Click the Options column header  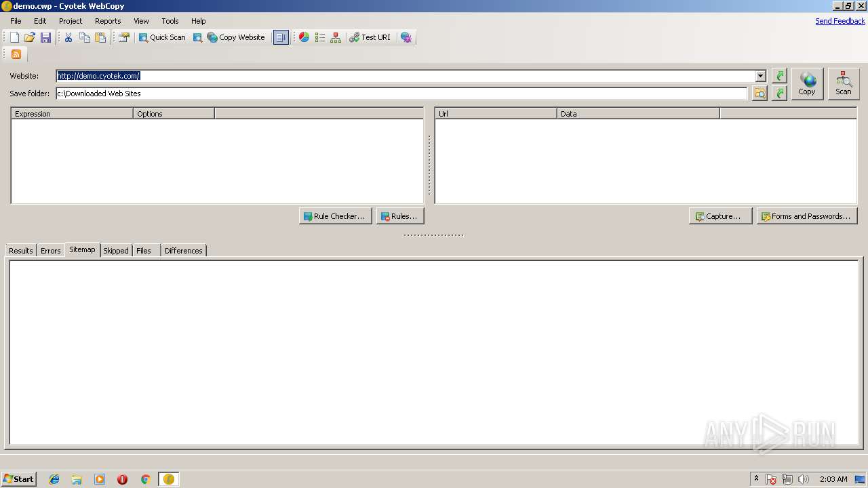(x=174, y=114)
